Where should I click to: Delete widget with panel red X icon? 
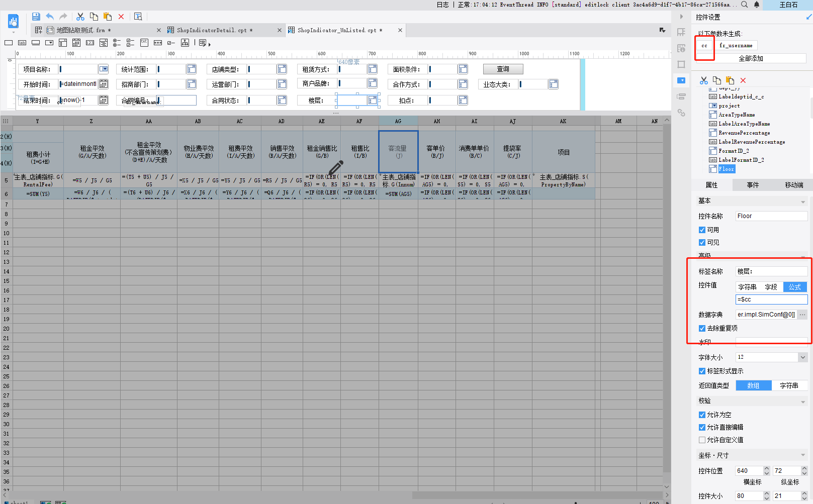tap(743, 80)
